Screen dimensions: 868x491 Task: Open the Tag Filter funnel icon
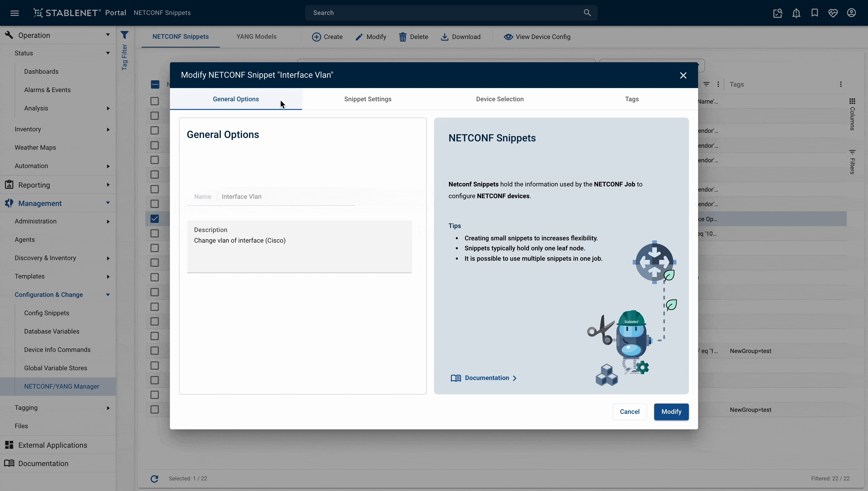pos(125,35)
